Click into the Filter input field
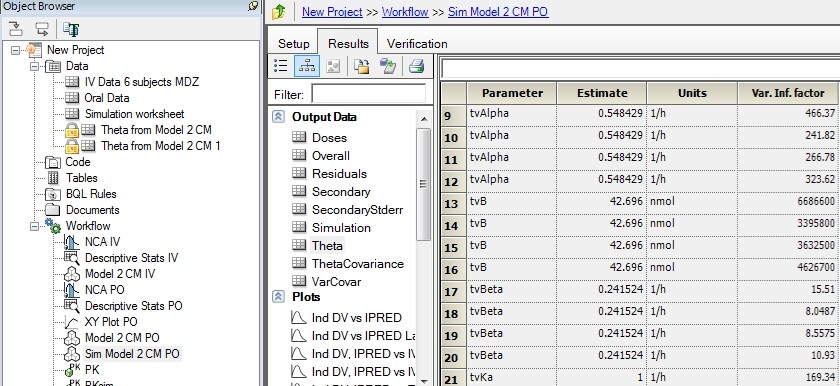840x386 pixels. [x=369, y=94]
